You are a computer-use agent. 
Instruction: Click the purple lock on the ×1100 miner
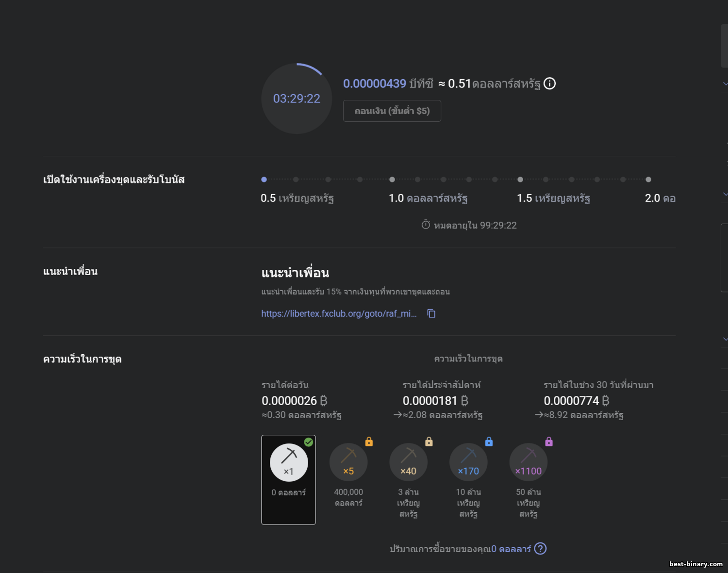point(549,442)
